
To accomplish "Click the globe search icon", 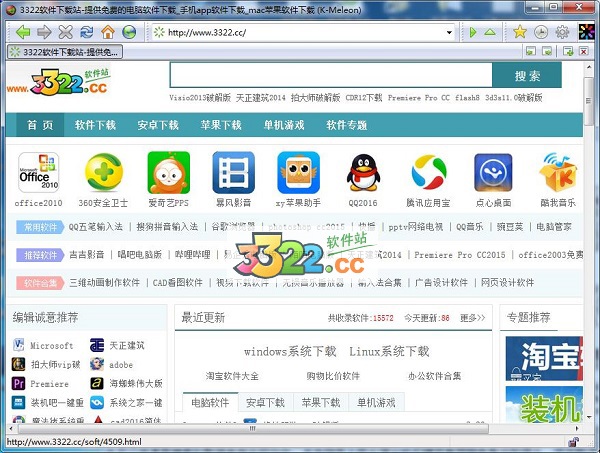I will coord(129,32).
